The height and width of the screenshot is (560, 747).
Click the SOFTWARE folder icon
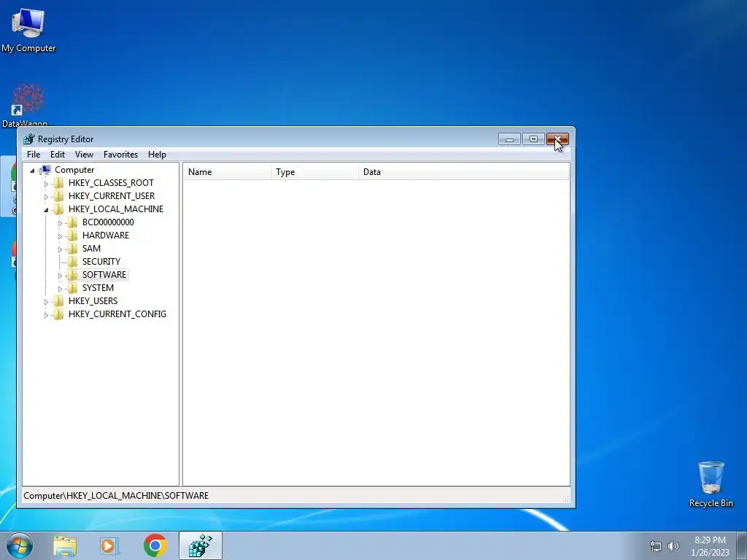(72, 275)
